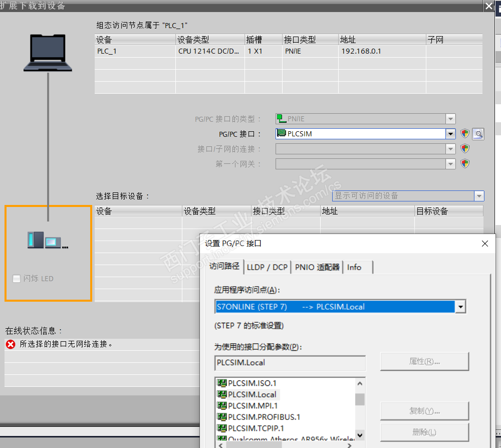Close the 设置 PG/PC 接口 dialog
The image size is (501, 448).
coord(484,244)
